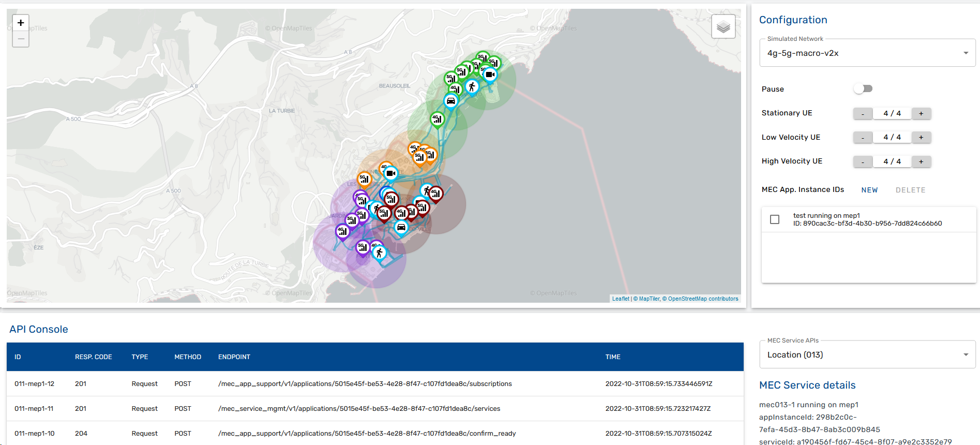Click the pedestrian marker in the purple zone

[x=380, y=253]
